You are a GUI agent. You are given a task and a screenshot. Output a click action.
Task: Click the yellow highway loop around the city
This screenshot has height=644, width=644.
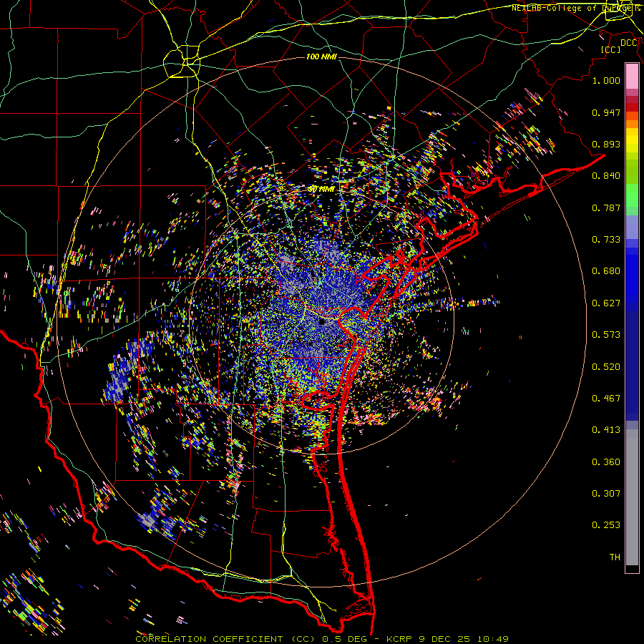(x=182, y=62)
